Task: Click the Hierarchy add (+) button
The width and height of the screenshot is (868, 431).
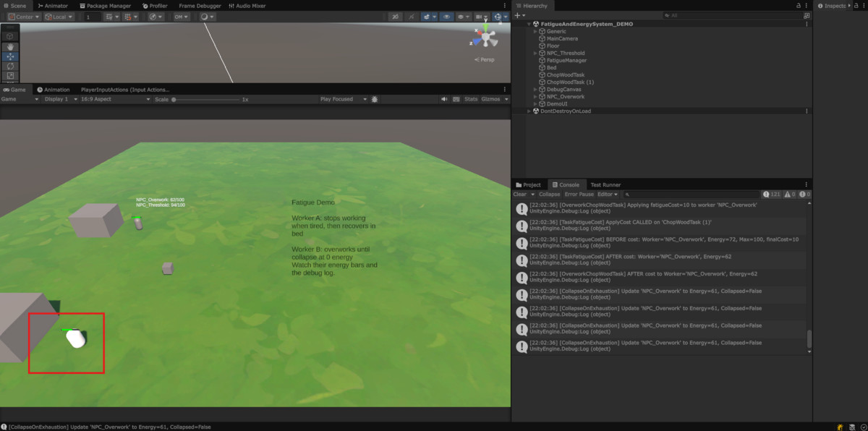Action: (x=518, y=15)
